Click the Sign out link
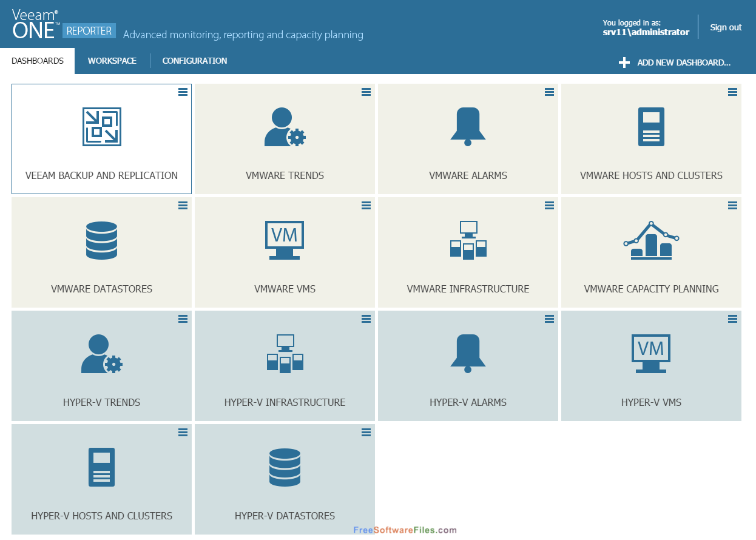Screen dimensions: 756x540 point(726,27)
